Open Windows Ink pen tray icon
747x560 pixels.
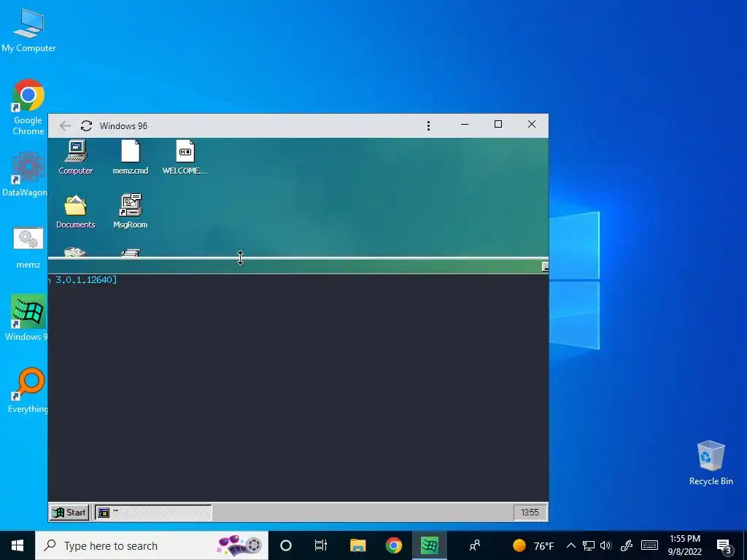pyautogui.click(x=627, y=545)
